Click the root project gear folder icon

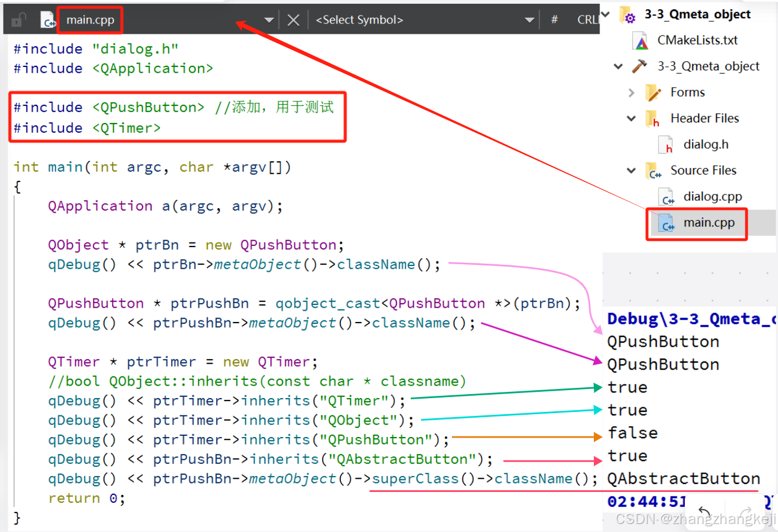coord(628,15)
